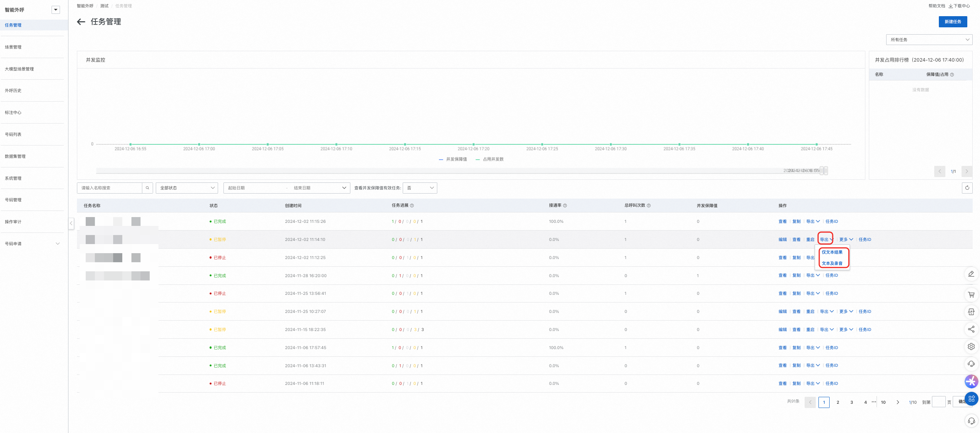Click 复制 in 17:57:45 task row
Image resolution: width=980 pixels, height=433 pixels.
pos(796,348)
